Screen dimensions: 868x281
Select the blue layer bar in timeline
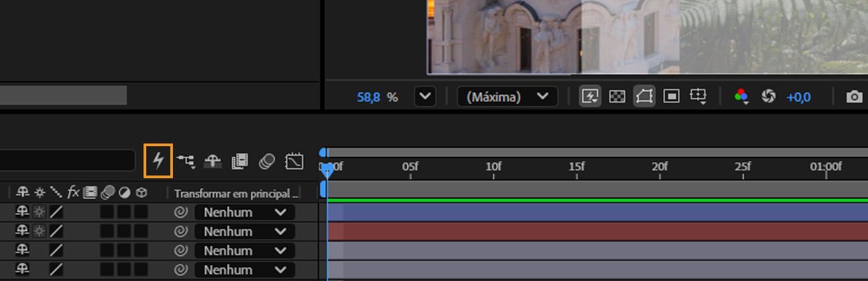(598, 212)
